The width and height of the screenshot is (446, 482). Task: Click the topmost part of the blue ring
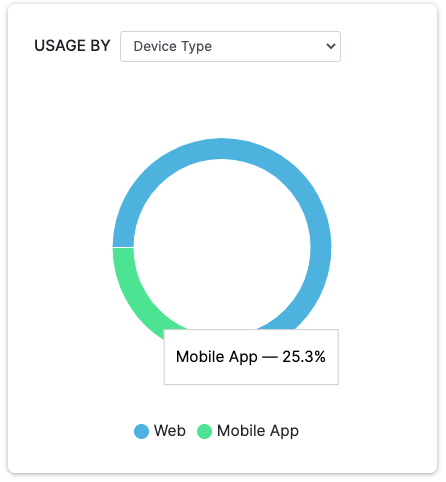[x=222, y=149]
